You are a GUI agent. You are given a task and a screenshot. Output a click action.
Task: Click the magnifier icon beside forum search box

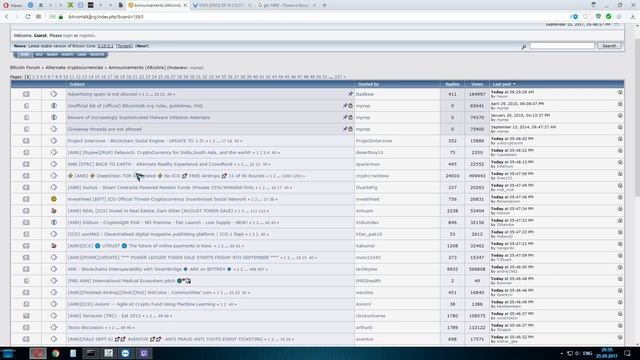pyautogui.click(x=524, y=47)
